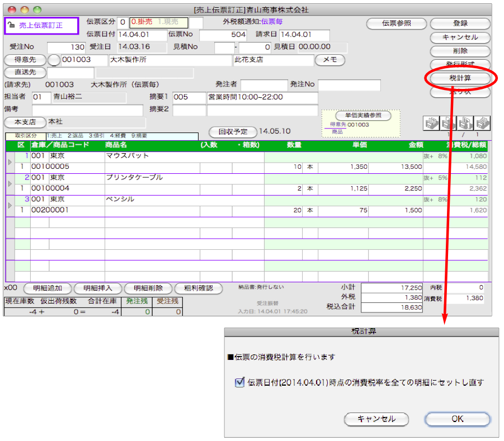The height and width of the screenshot is (441, 504).
Task: Click キャンセル in the 税計算 dialog
Action: (376, 419)
